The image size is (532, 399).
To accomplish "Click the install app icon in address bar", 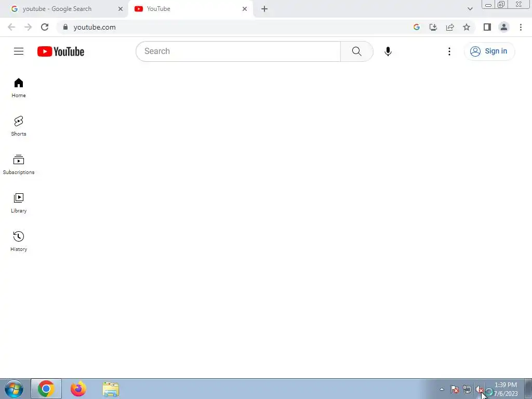I will pyautogui.click(x=433, y=27).
